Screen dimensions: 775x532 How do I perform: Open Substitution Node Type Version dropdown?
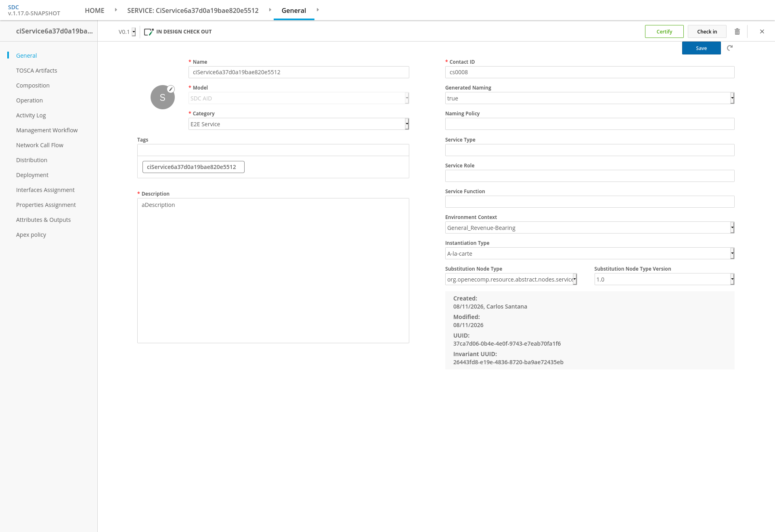664,279
